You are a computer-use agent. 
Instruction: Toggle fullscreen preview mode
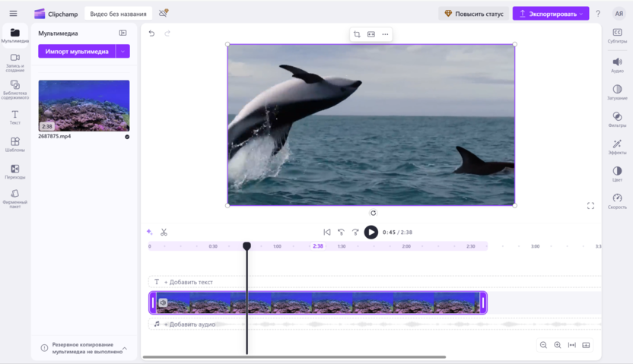point(590,206)
